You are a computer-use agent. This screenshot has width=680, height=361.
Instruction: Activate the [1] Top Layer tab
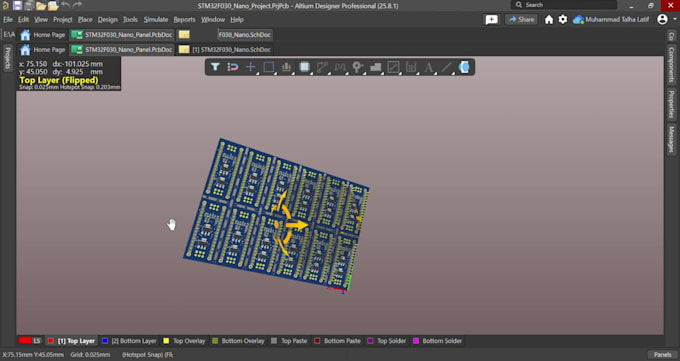[72, 341]
